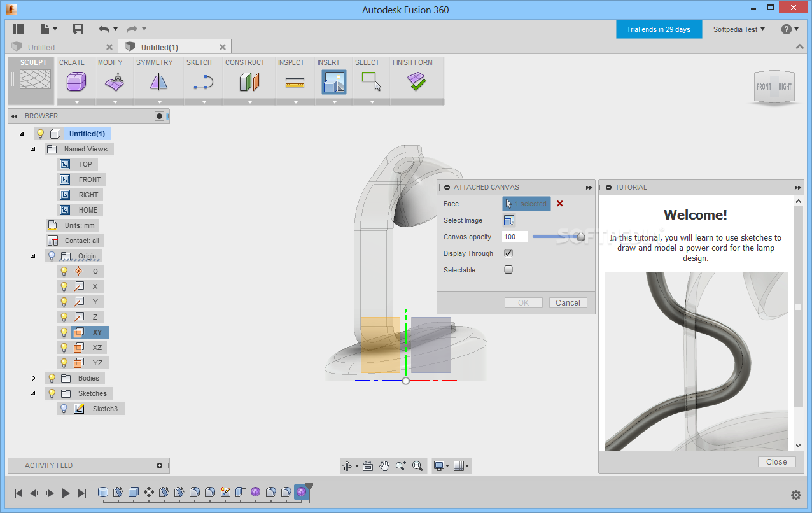The height and width of the screenshot is (513, 812).
Task: Click the Orbit navigation tool icon
Action: point(347,466)
